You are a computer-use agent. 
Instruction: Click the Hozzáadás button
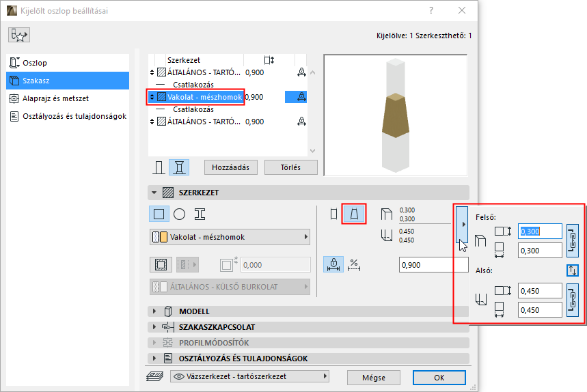click(230, 167)
